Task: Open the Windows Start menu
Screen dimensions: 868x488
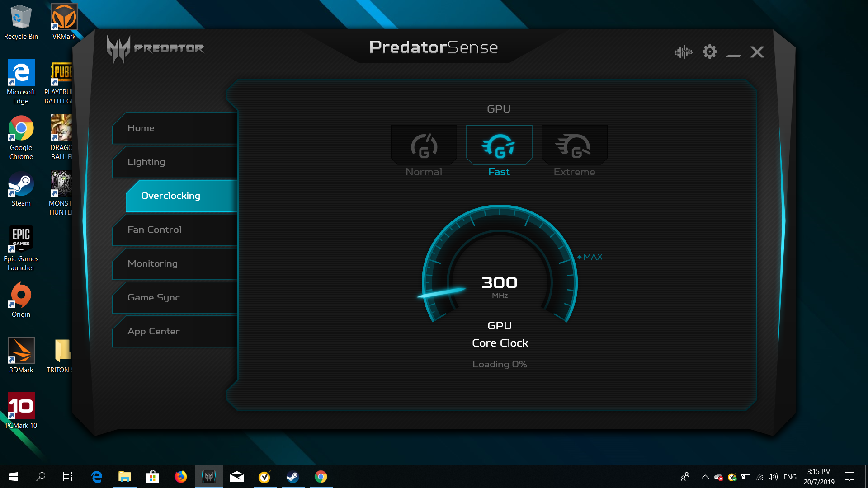Action: [14, 477]
